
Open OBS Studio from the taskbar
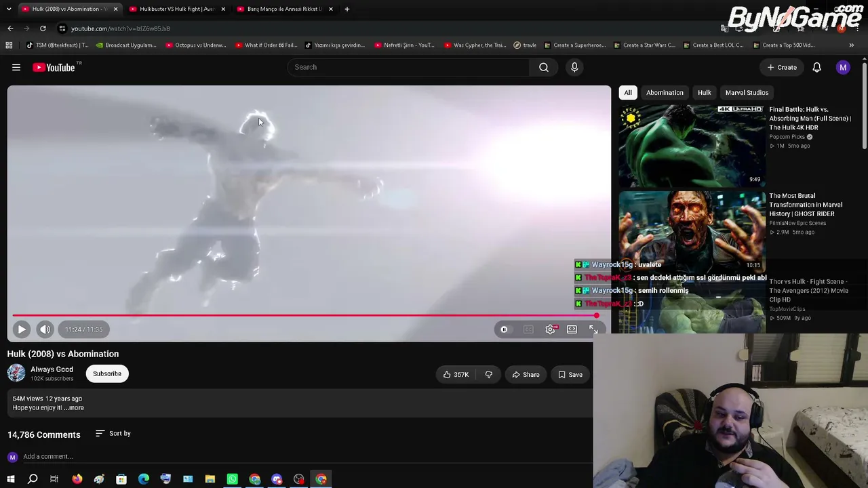[x=299, y=479]
